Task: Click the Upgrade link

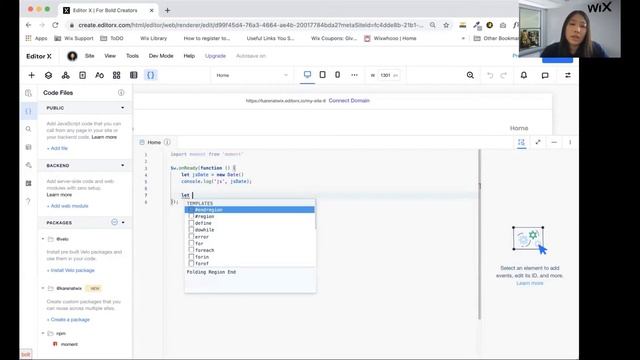Action: click(x=215, y=56)
